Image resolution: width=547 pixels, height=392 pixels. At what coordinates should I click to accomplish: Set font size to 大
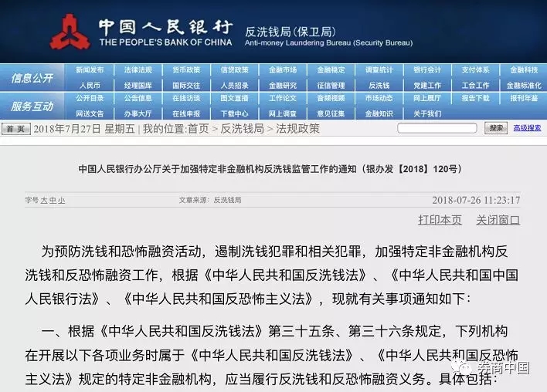pyautogui.click(x=44, y=201)
